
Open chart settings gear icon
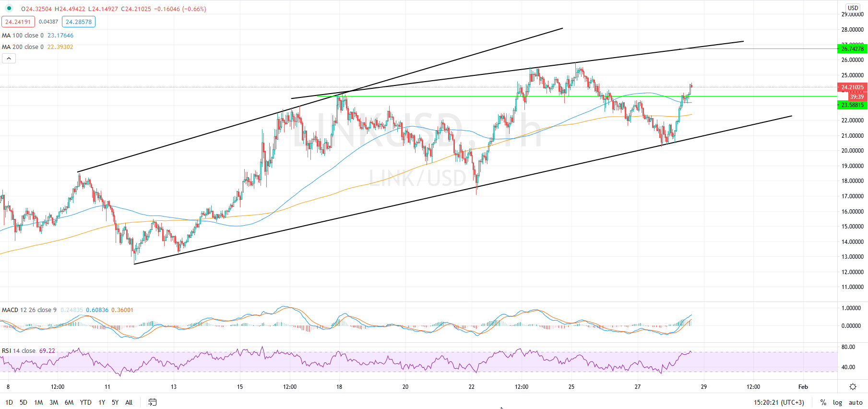tap(853, 386)
